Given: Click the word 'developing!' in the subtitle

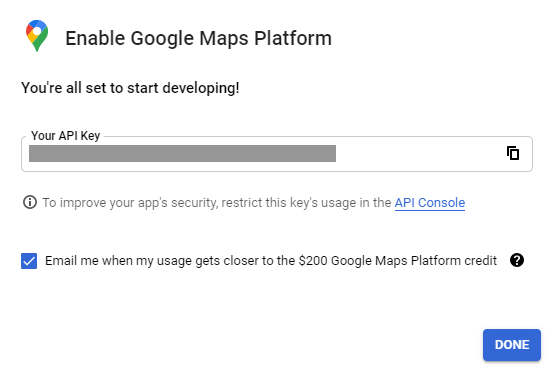Looking at the screenshot, I should [201, 89].
